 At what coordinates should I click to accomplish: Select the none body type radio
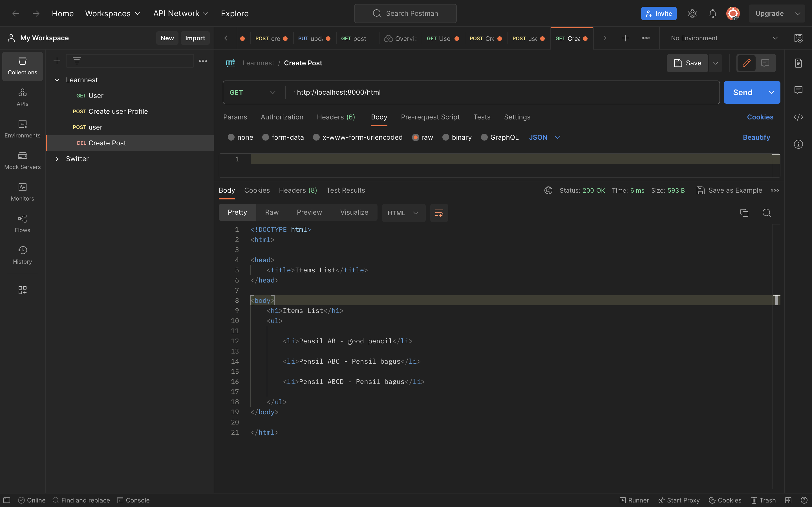[231, 137]
